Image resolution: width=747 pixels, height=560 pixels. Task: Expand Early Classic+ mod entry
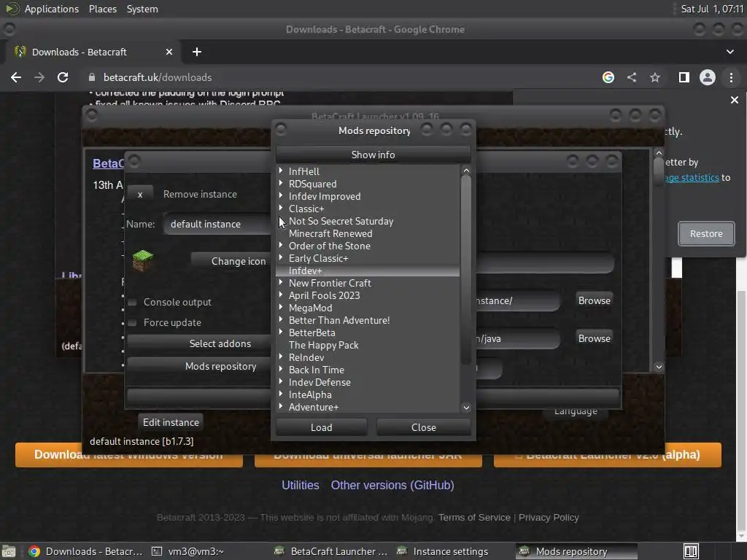[x=281, y=257]
